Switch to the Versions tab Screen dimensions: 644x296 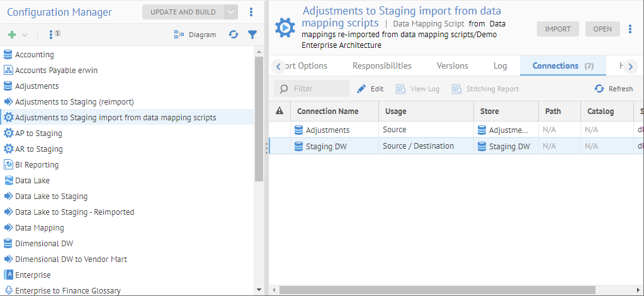(x=452, y=65)
